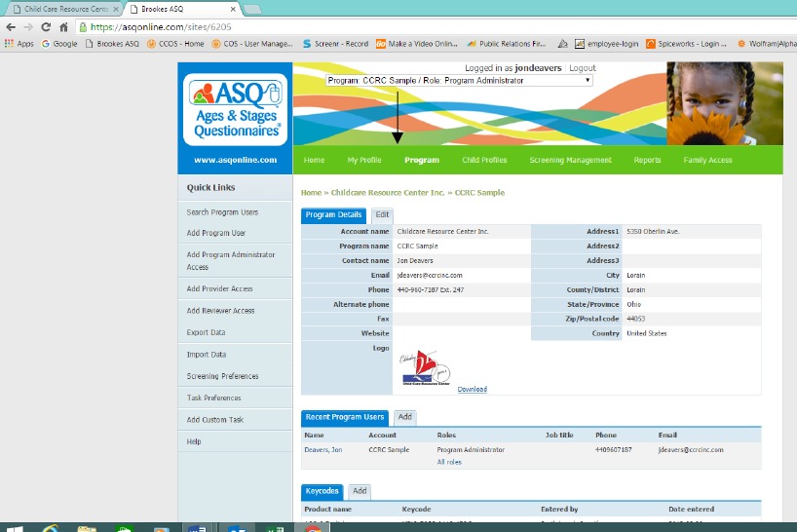Open the Screening Management menu
797x532 pixels.
tap(570, 160)
